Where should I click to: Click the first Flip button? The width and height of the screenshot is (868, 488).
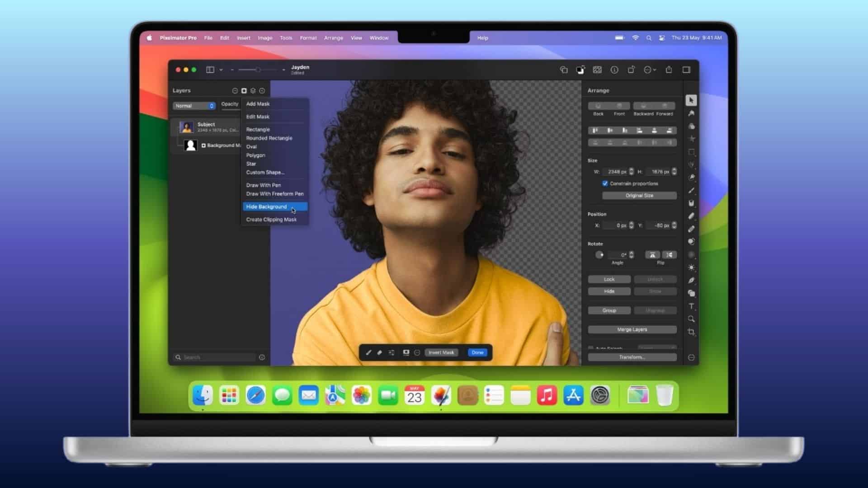coord(652,255)
